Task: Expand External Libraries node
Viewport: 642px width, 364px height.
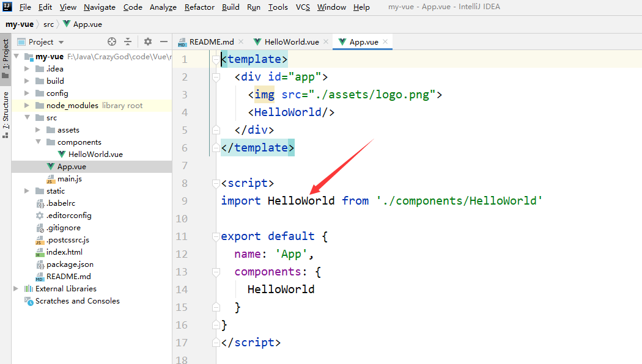Action: tap(15, 289)
